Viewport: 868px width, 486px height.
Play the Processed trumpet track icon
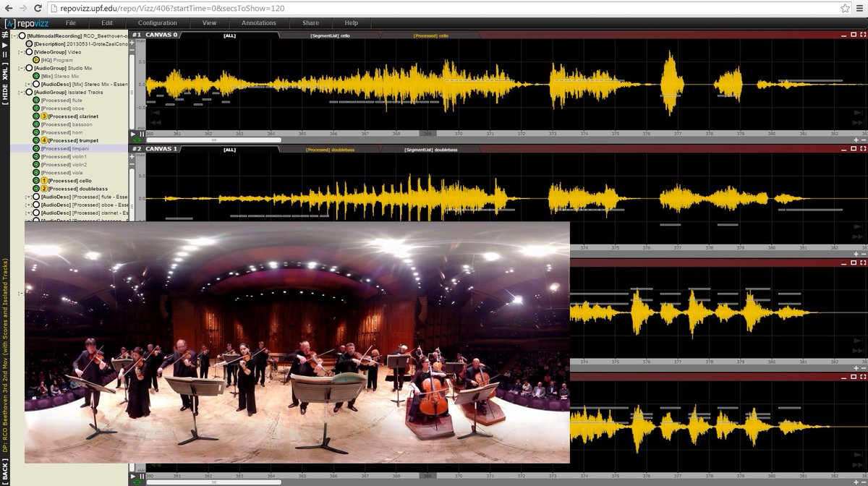36,140
